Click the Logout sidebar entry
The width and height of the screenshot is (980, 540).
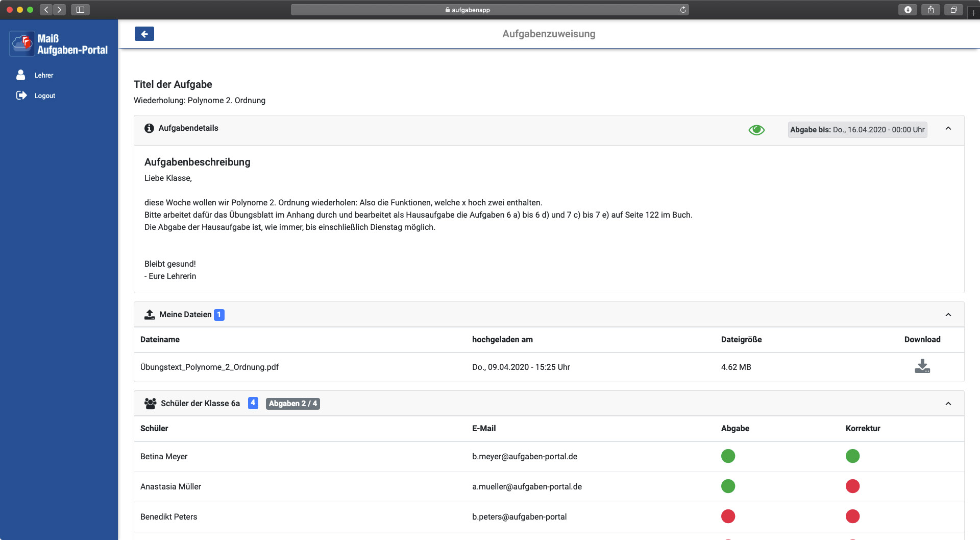(36, 96)
